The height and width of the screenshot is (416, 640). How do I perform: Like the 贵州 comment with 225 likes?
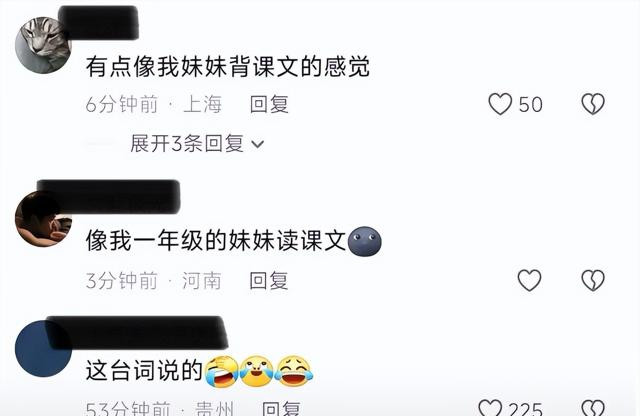click(490, 408)
